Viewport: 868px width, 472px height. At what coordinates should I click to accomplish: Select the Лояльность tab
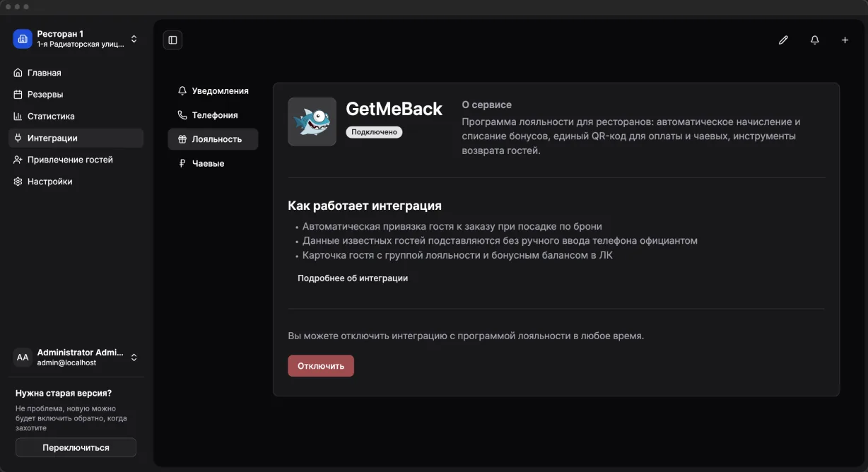point(213,139)
